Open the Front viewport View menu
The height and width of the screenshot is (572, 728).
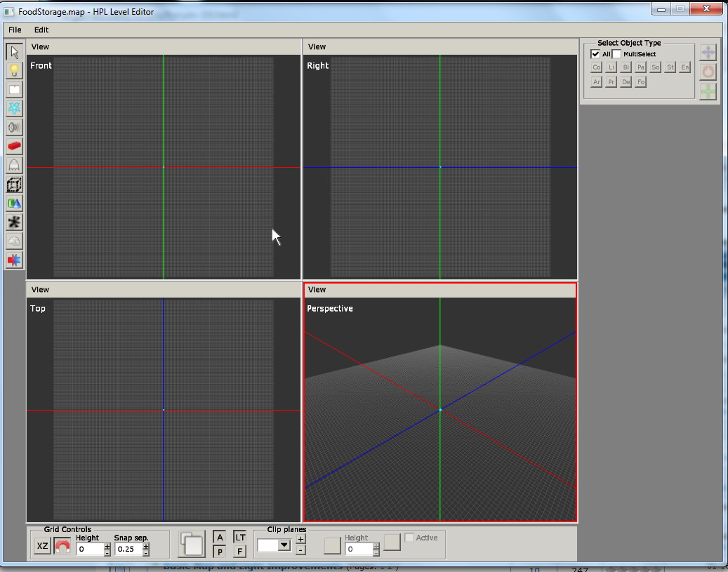tap(40, 47)
